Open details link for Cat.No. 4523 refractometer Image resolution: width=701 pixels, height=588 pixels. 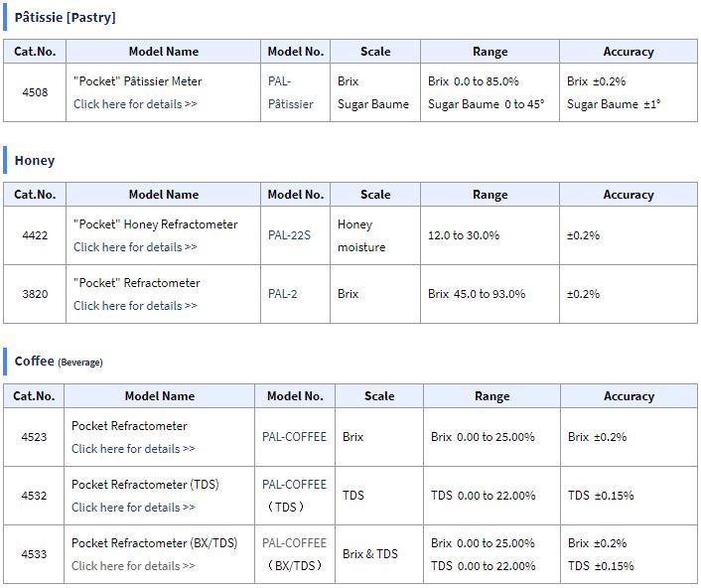coord(133,449)
